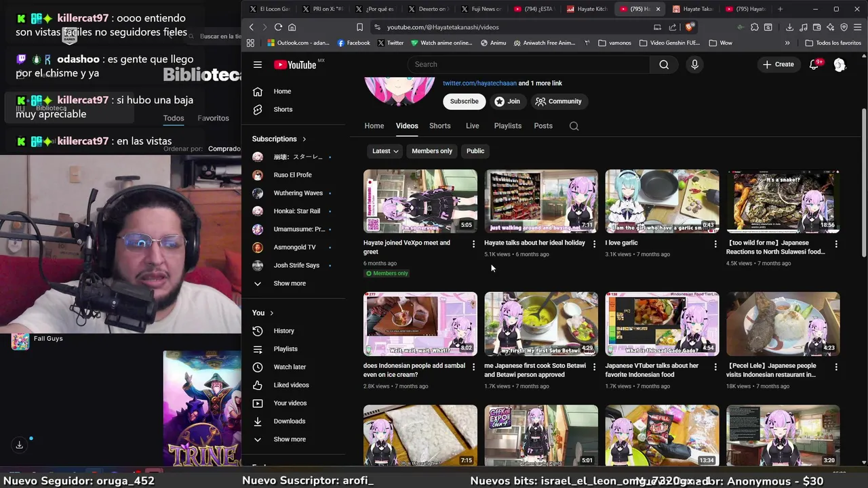Bookmark this page icon in address bar

tap(359, 27)
